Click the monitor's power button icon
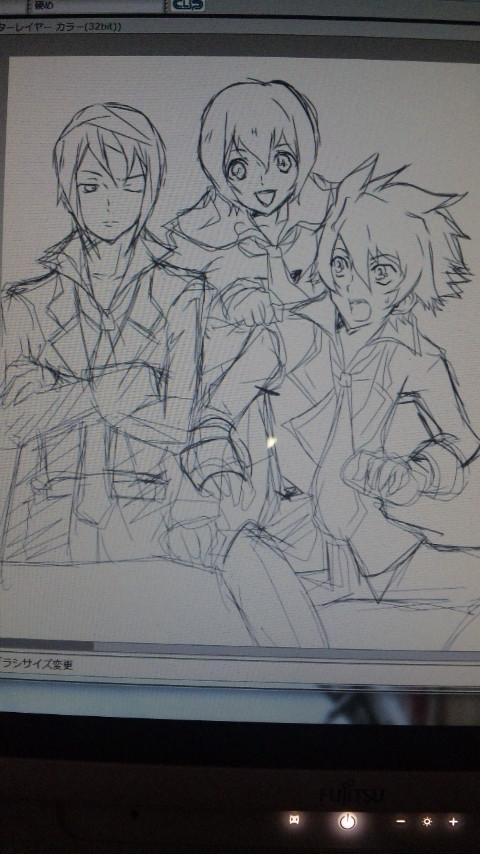Image resolution: width=480 pixels, height=854 pixels. [x=347, y=821]
